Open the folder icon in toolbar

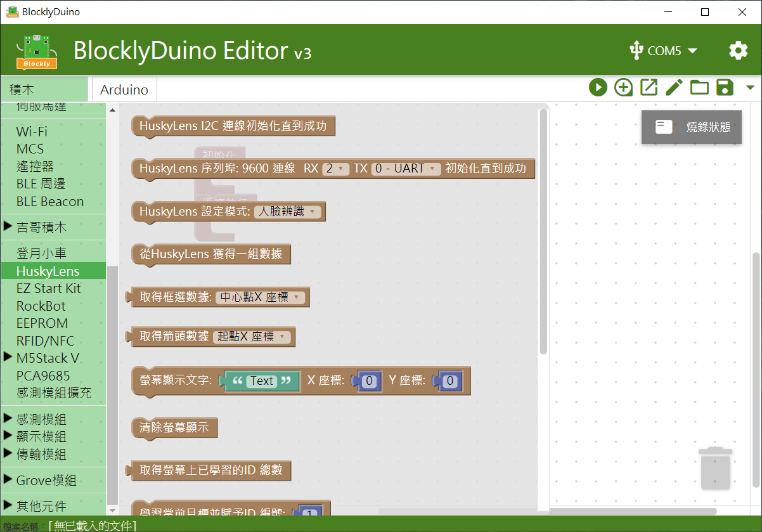click(x=699, y=88)
